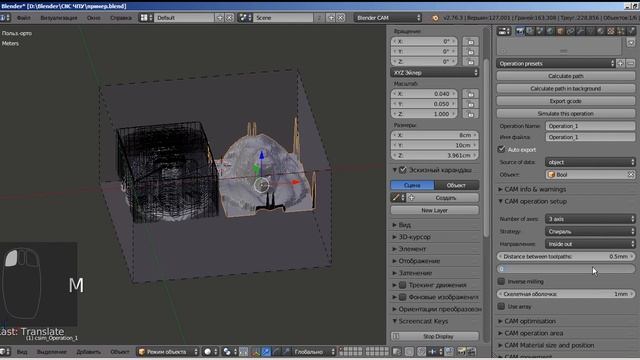Add a new operation preset with plus
Viewport: 640px width, 360px height.
[620, 63]
